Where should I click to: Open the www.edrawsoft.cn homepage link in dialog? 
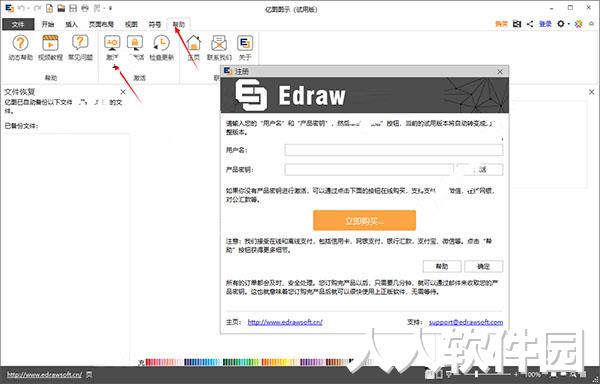(x=285, y=322)
